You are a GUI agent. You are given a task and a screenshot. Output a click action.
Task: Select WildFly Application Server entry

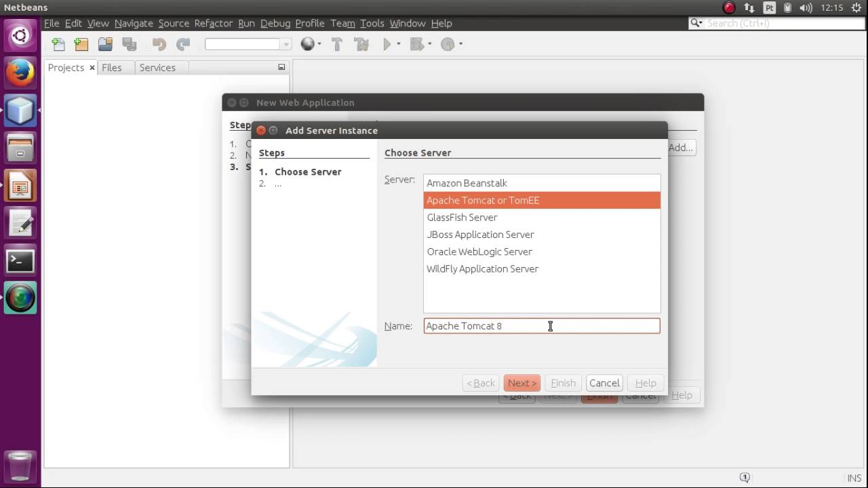pos(542,269)
